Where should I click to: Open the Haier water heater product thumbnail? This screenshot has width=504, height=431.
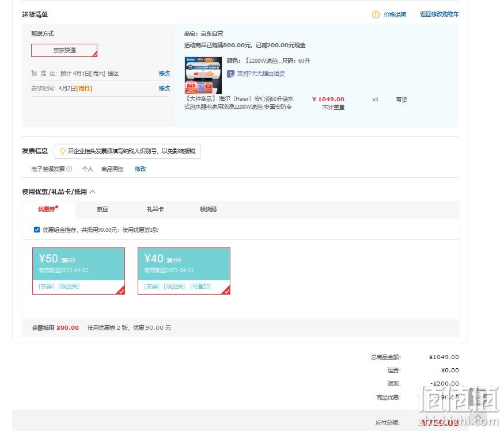203,75
